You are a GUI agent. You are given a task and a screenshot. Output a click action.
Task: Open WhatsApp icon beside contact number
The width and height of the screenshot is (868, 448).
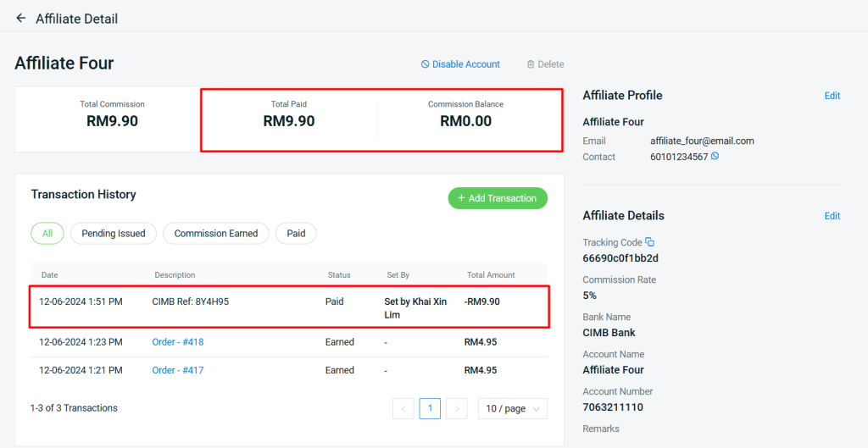coord(715,157)
